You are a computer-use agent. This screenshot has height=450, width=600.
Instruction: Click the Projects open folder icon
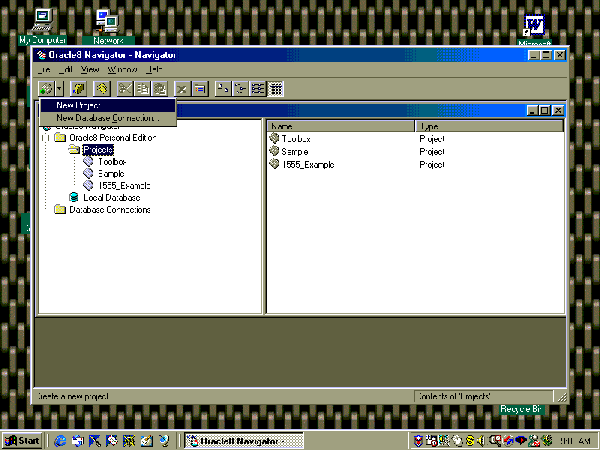[x=74, y=149]
